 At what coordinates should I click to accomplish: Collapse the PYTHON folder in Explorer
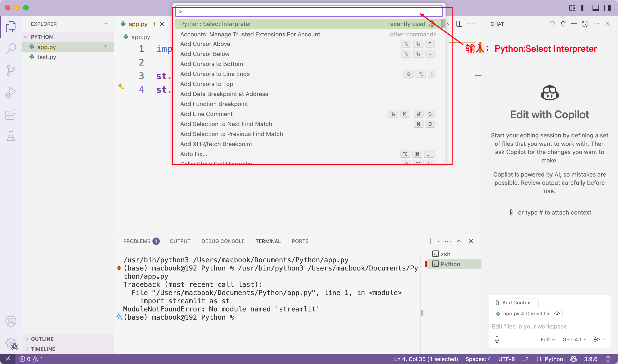27,37
